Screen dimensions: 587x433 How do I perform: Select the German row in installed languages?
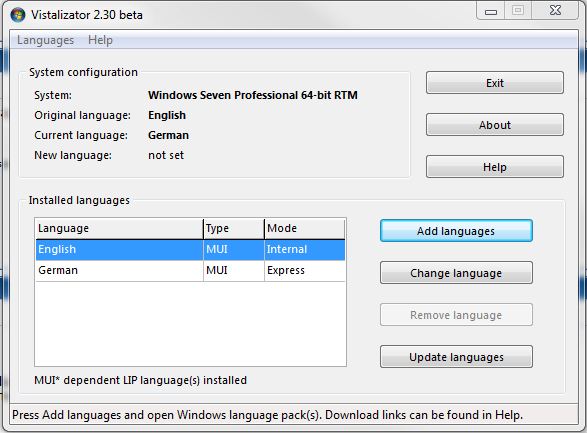pyautogui.click(x=190, y=270)
